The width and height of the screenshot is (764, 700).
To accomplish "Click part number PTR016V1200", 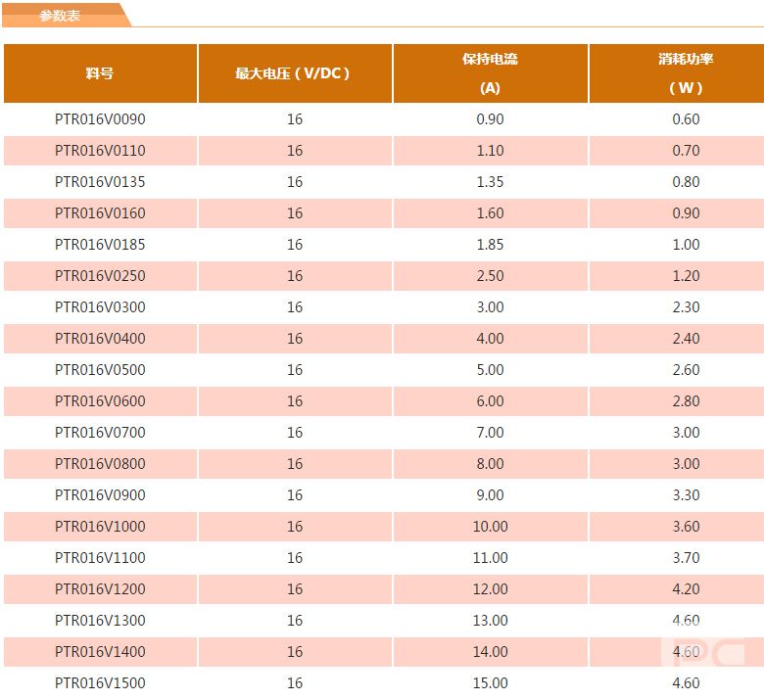I will (100, 589).
